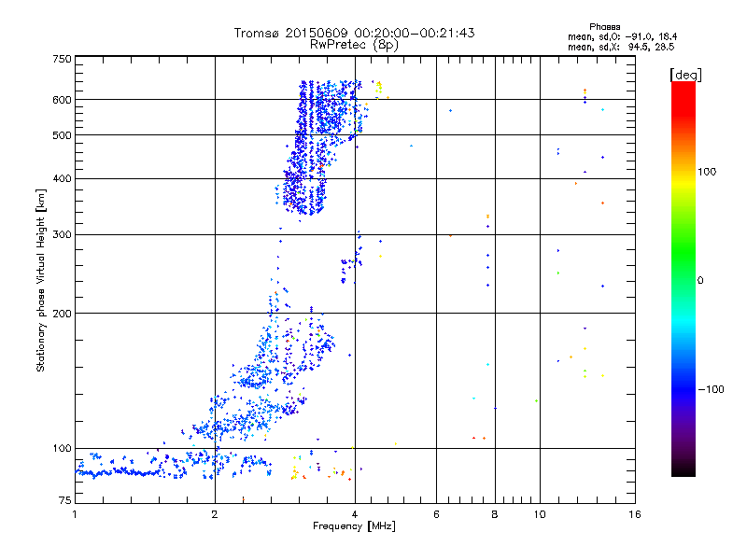Click the colorbar tick label "-100"

[711, 389]
